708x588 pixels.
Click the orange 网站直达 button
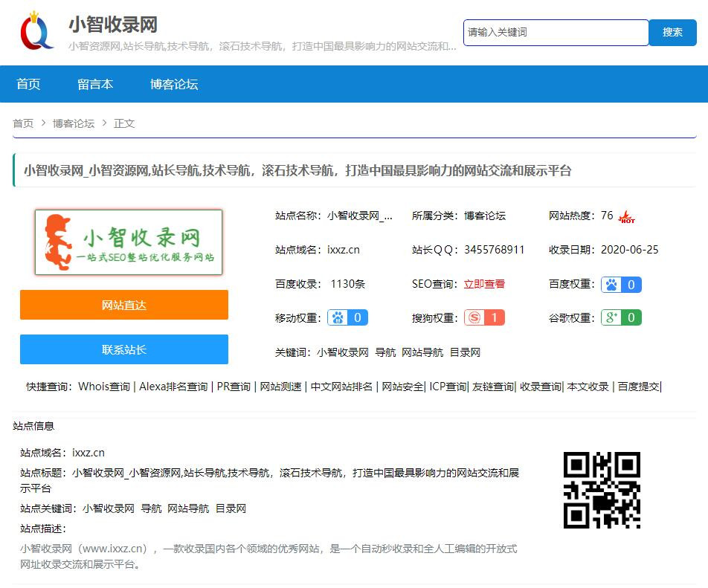tap(124, 305)
